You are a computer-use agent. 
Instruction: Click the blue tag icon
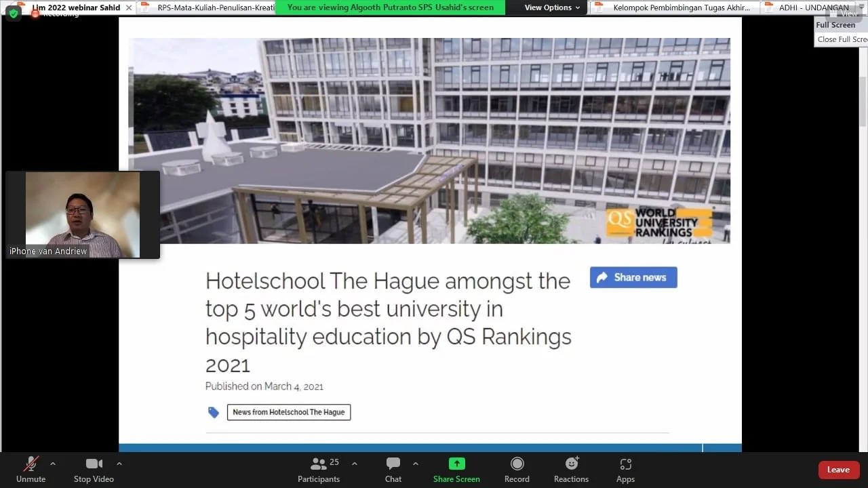(x=214, y=412)
